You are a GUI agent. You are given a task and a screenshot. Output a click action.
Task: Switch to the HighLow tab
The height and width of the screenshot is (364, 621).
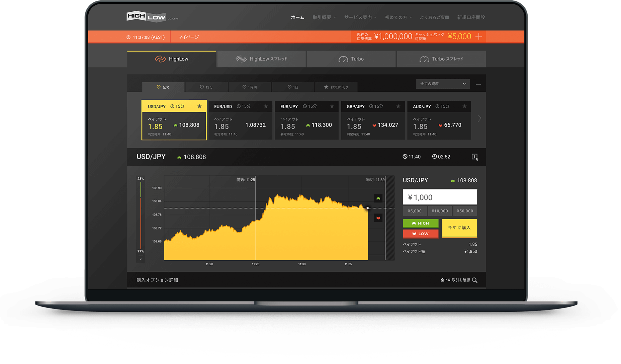pos(172,59)
